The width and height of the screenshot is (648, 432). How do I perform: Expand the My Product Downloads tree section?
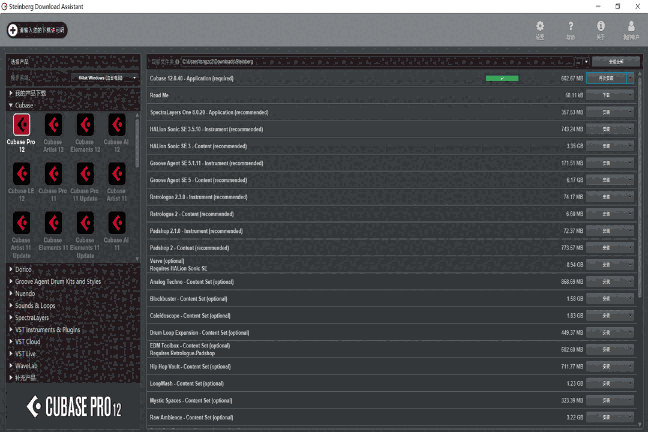(x=11, y=93)
